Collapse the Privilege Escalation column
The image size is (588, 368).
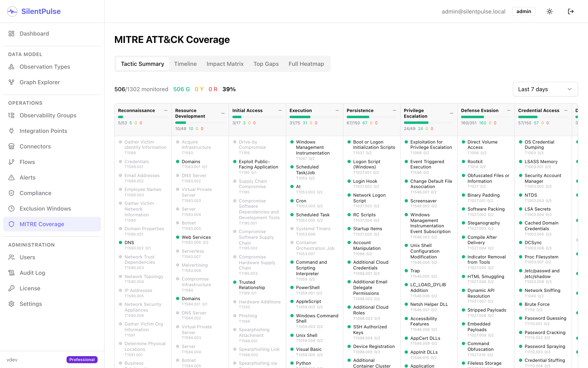[451, 113]
